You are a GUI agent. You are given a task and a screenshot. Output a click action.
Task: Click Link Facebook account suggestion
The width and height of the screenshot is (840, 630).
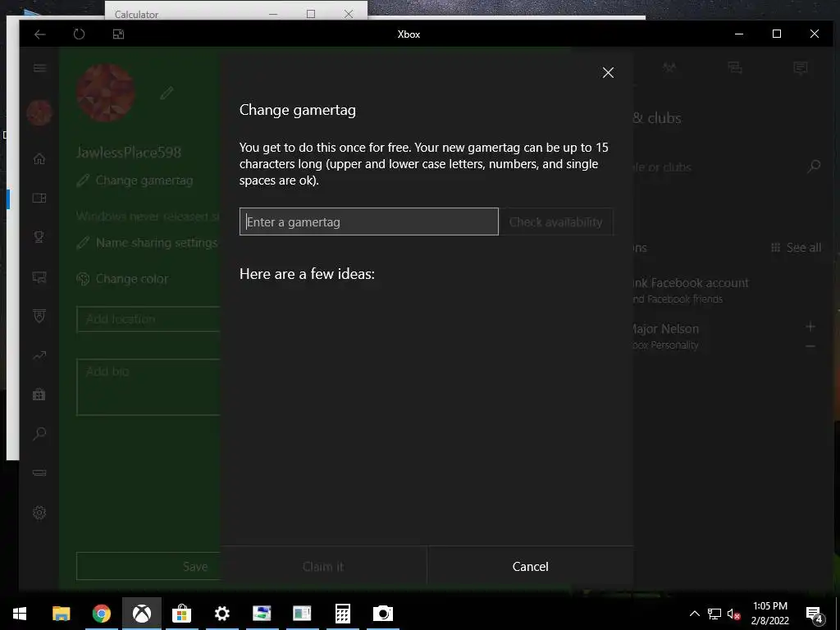[x=689, y=290]
